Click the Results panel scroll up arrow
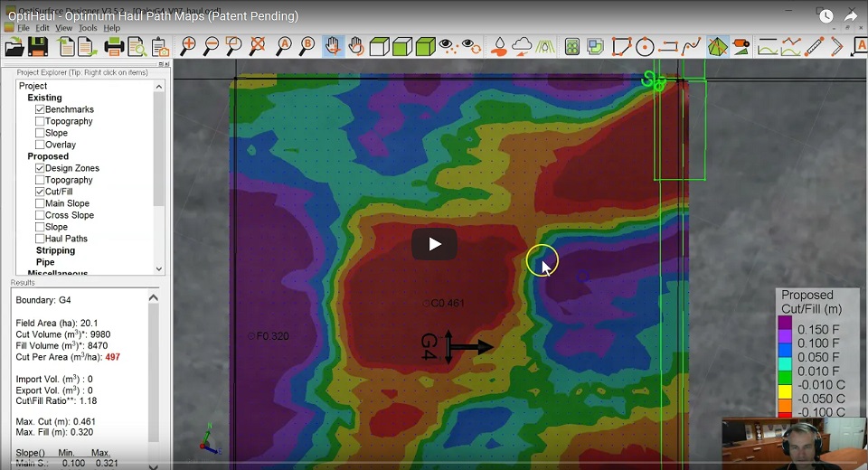868x470 pixels. click(x=154, y=298)
